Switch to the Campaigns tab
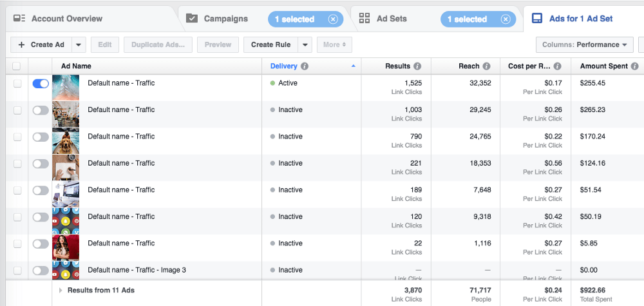 [x=225, y=19]
